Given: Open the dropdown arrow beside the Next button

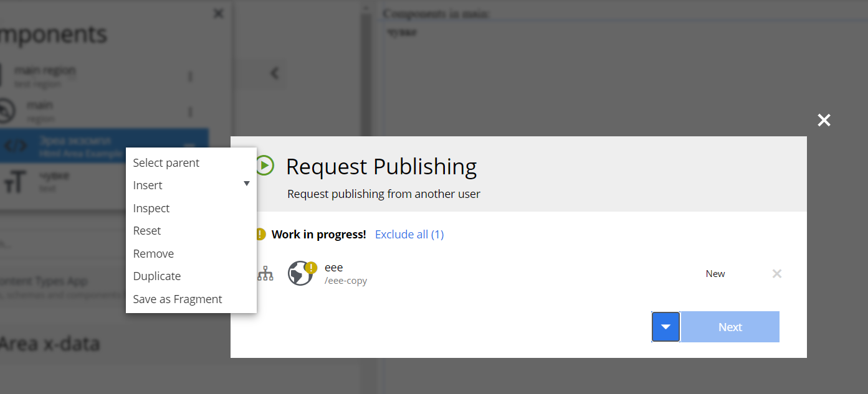Looking at the screenshot, I should coord(665,326).
